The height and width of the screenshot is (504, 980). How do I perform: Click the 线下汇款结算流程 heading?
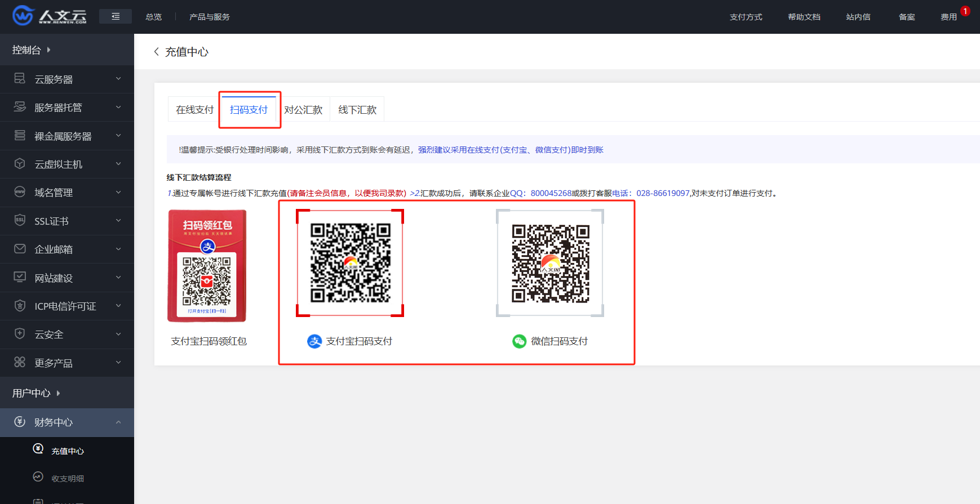(x=199, y=177)
